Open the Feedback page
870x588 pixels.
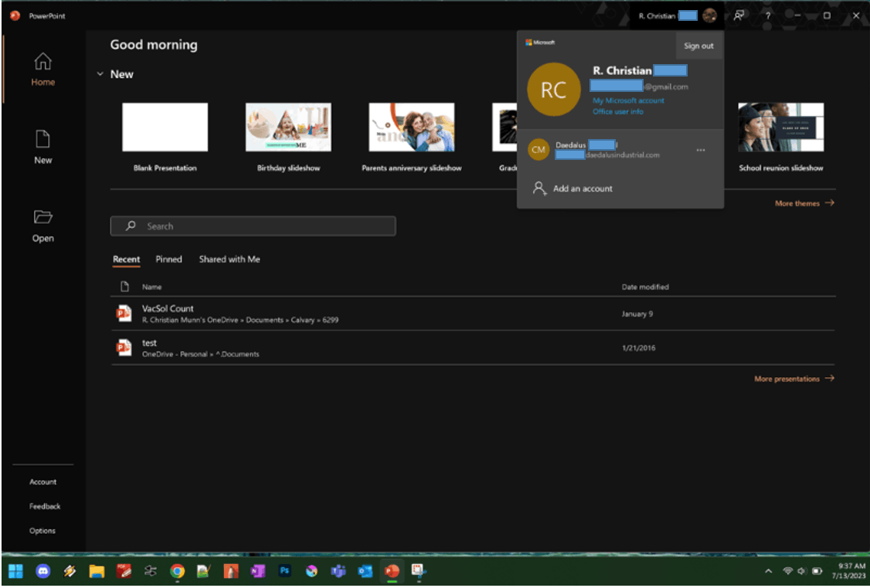pyautogui.click(x=44, y=506)
